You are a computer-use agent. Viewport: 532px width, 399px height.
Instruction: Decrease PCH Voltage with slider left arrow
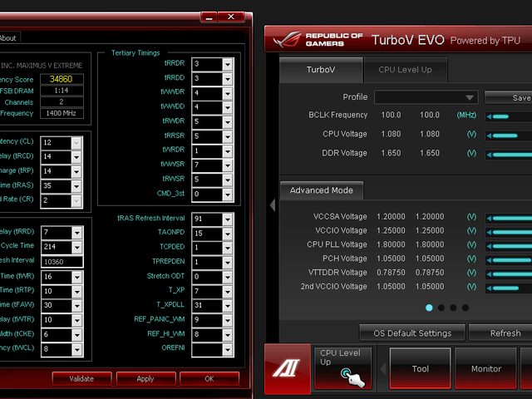(x=489, y=260)
